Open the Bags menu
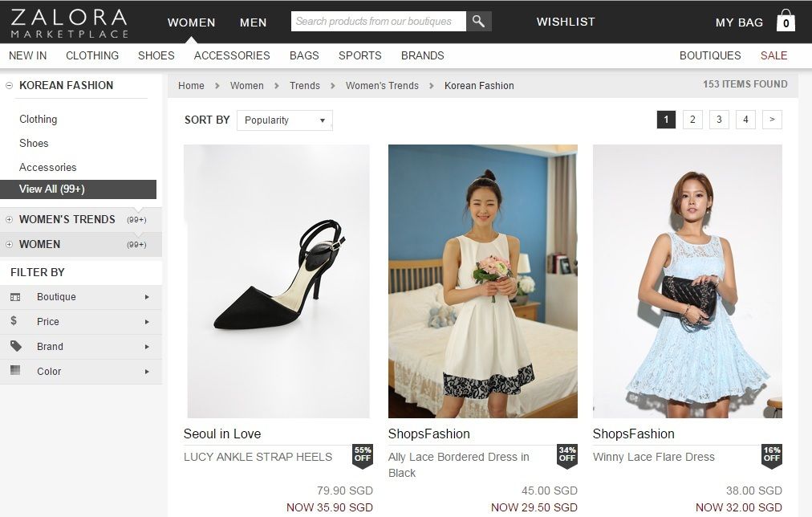 coord(304,55)
